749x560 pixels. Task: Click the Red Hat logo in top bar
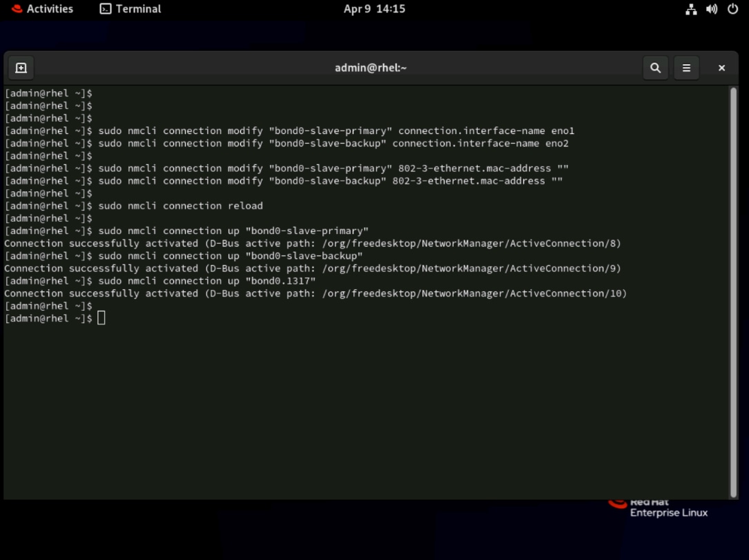pyautogui.click(x=17, y=8)
